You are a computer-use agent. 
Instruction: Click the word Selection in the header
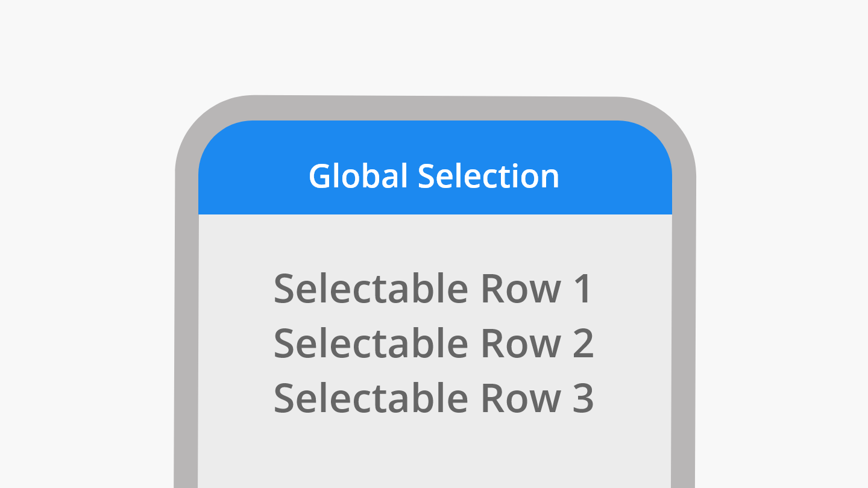(x=489, y=176)
